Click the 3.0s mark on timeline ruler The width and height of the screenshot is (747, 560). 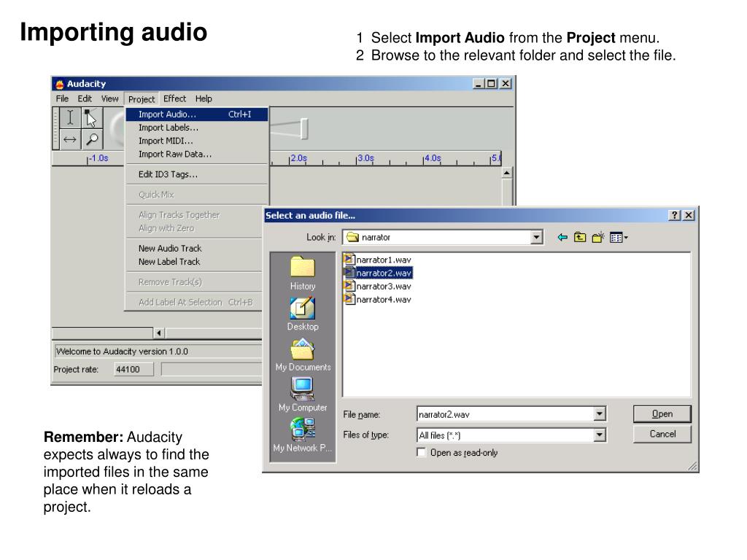[x=365, y=158]
